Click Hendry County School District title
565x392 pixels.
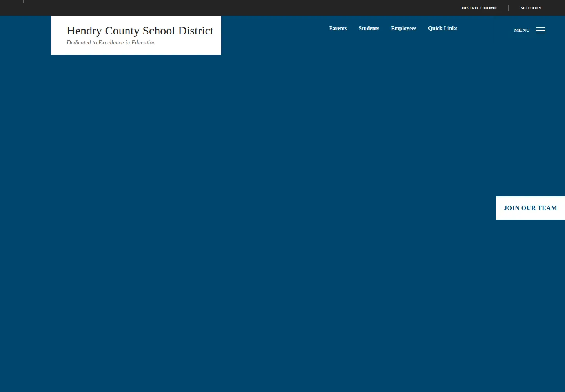[x=140, y=31]
